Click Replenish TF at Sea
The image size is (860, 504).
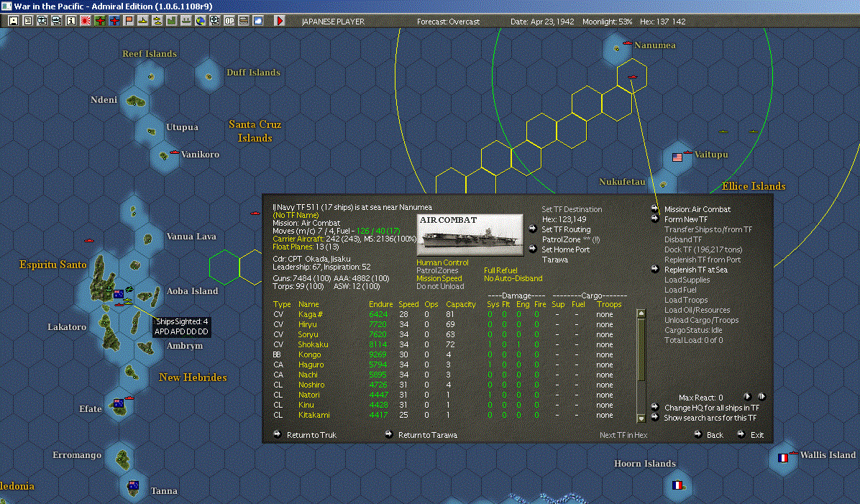click(x=695, y=270)
